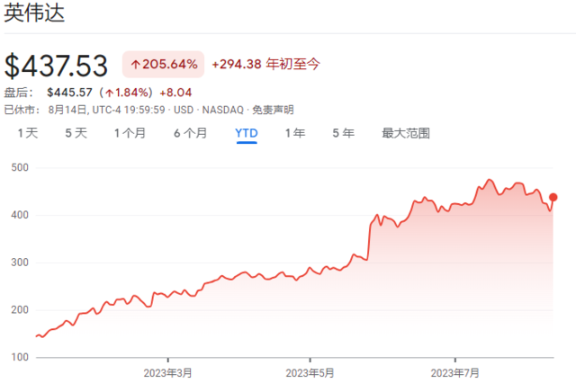
Task: Click the up arrow in gain badge
Action: pos(136,65)
